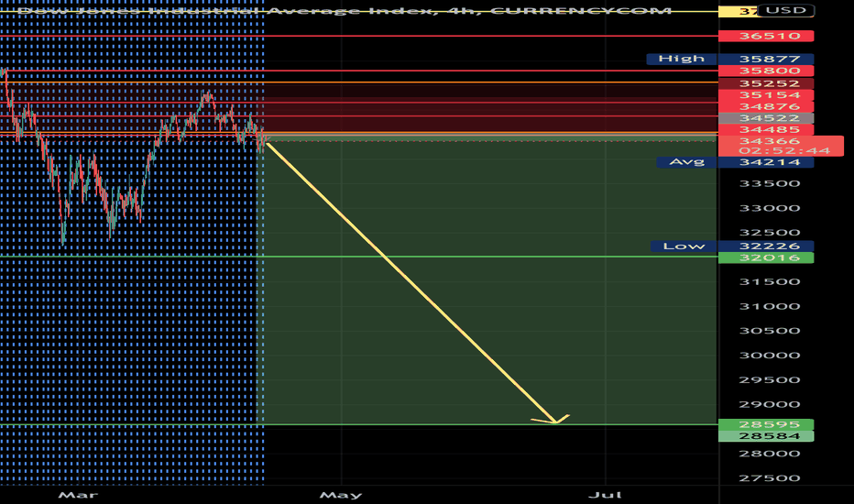This screenshot has width=854, height=504.
Task: Click the 29500 price axis tick
Action: (769, 379)
